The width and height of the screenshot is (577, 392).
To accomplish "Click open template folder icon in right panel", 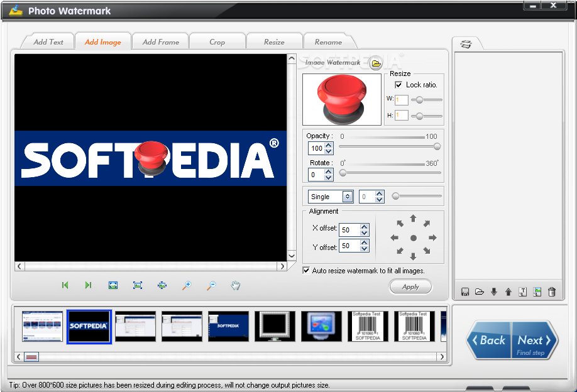I will tap(479, 292).
